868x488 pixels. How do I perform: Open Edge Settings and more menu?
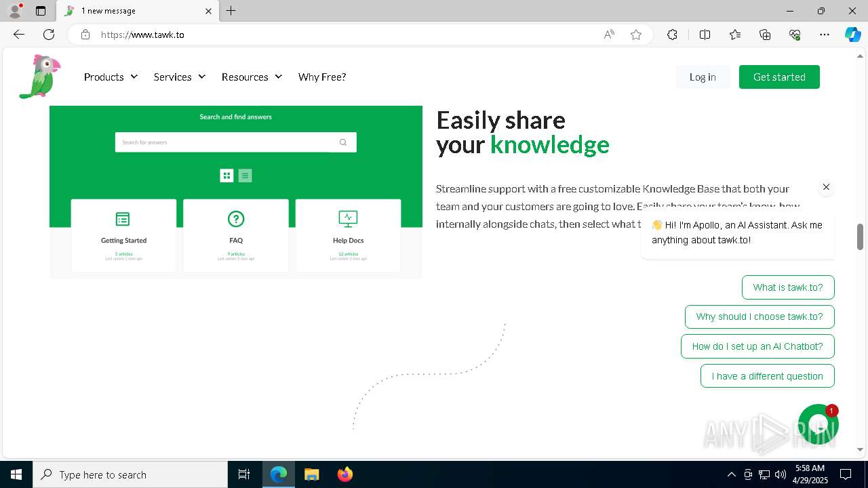(825, 35)
